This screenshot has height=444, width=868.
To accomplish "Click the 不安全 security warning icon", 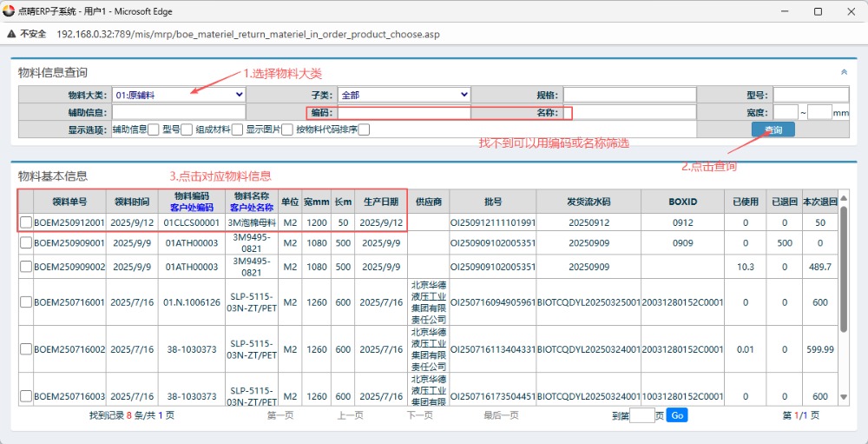I will [12, 34].
